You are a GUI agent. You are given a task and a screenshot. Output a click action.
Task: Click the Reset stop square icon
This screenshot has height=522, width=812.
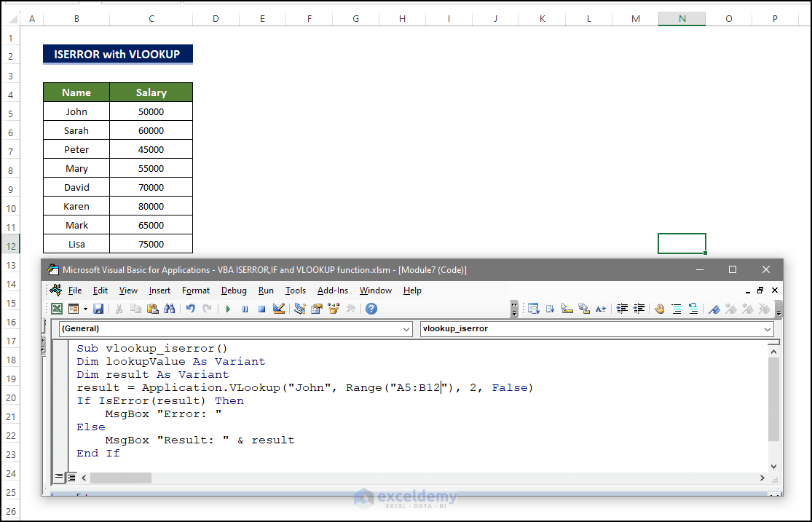click(x=261, y=309)
